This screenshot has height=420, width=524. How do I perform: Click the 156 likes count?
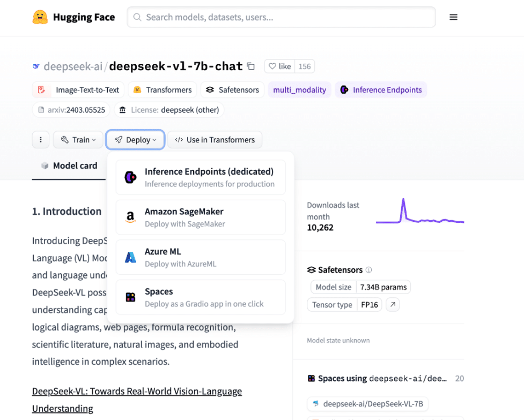(305, 66)
